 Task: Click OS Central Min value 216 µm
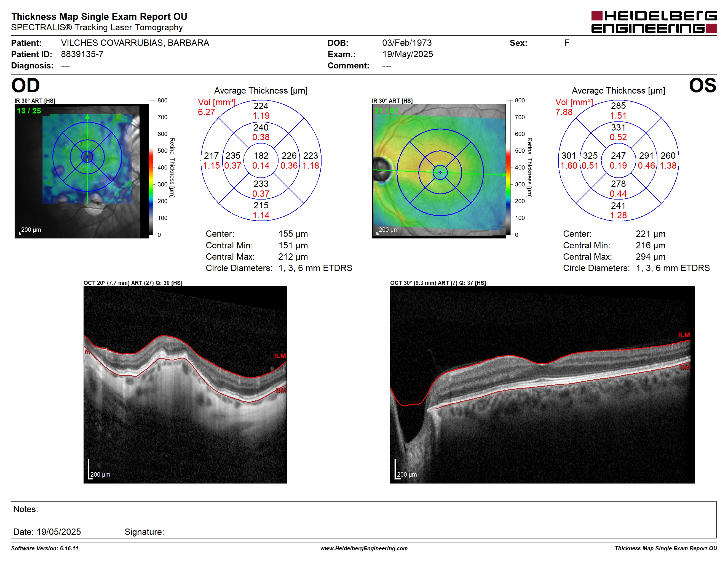(650, 245)
